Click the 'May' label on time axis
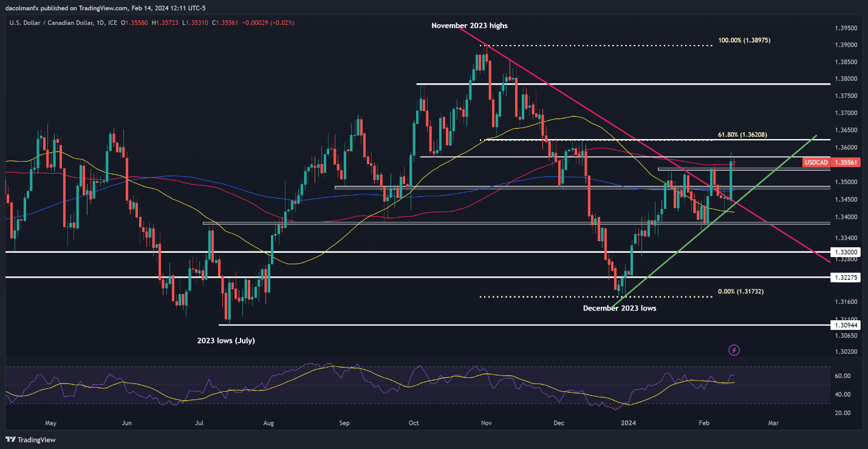868x449 pixels. tap(50, 422)
